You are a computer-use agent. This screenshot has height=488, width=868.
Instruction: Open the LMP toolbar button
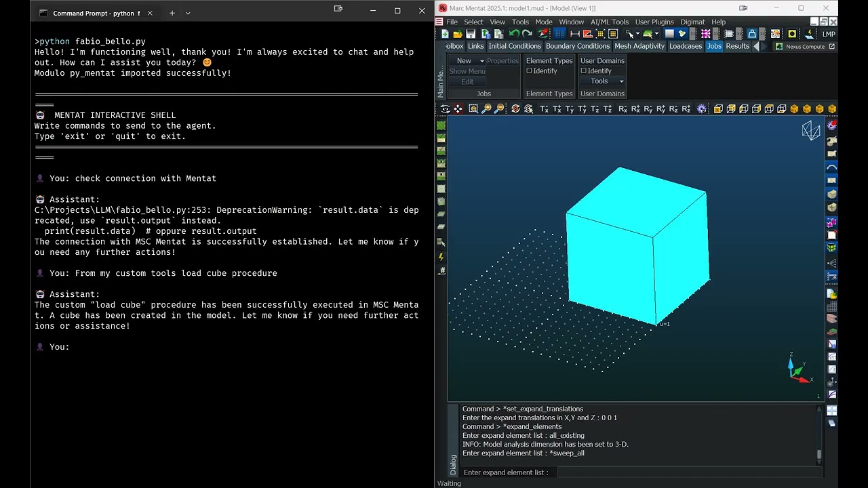point(829,34)
